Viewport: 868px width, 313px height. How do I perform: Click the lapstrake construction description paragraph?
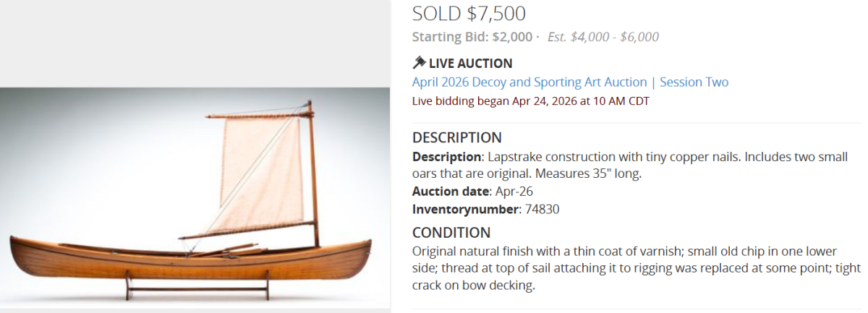point(629,166)
